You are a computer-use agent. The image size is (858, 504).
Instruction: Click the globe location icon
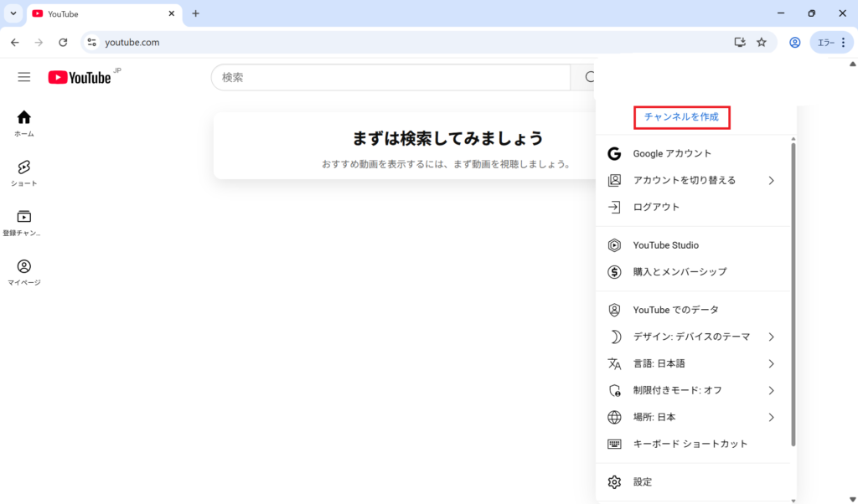(x=614, y=417)
